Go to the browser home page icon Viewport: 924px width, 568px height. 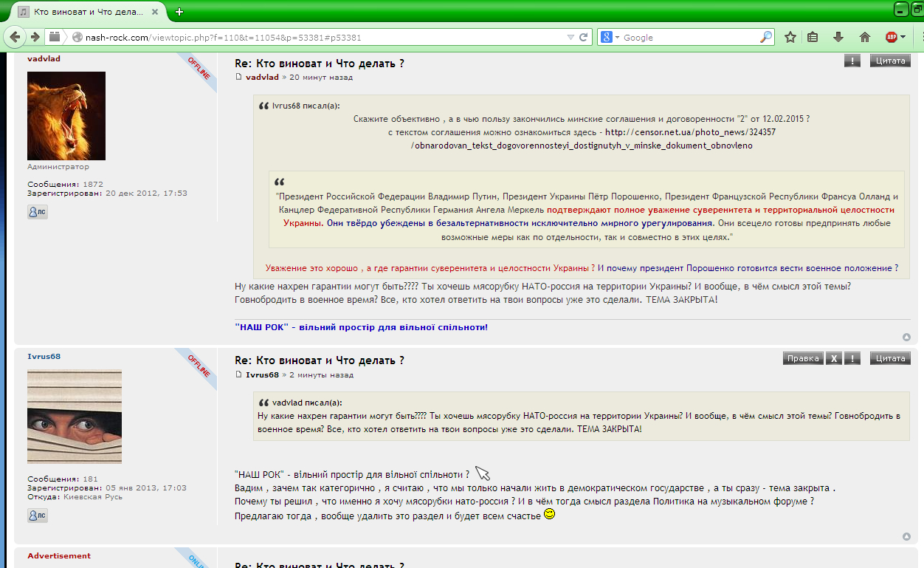(x=865, y=37)
